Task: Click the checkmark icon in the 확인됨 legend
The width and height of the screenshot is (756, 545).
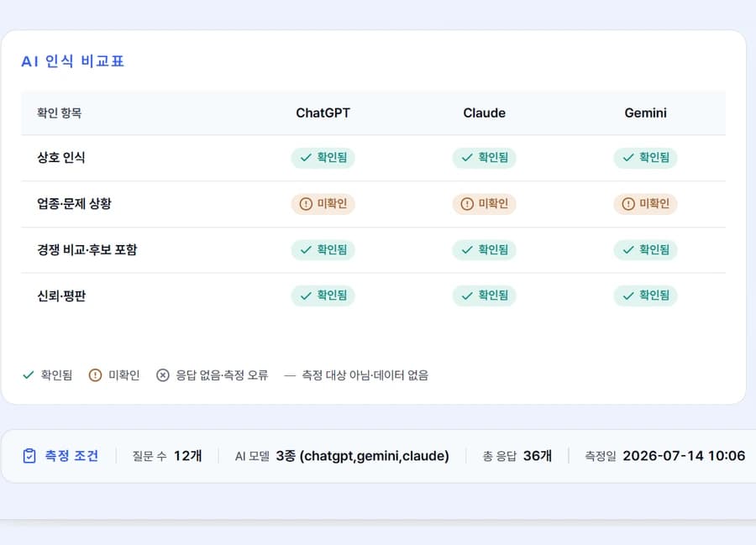Action: tap(29, 375)
